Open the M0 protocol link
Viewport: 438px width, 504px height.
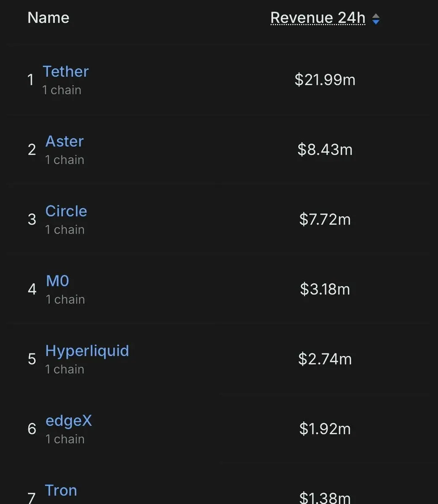[57, 281]
